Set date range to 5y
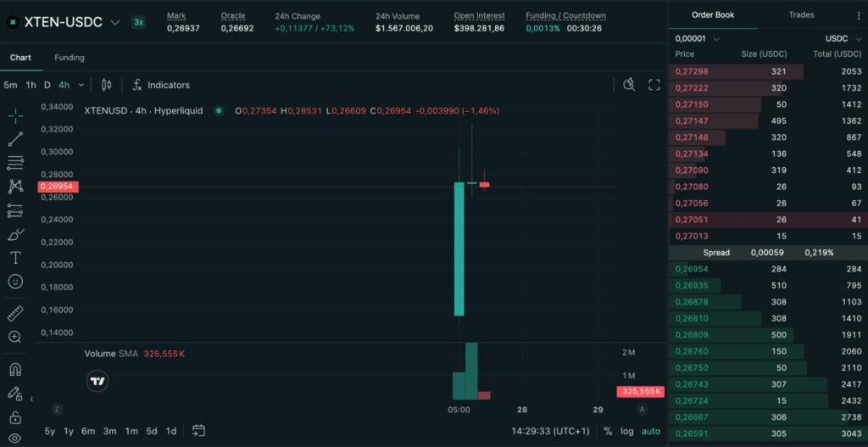868x447 pixels. [x=50, y=431]
